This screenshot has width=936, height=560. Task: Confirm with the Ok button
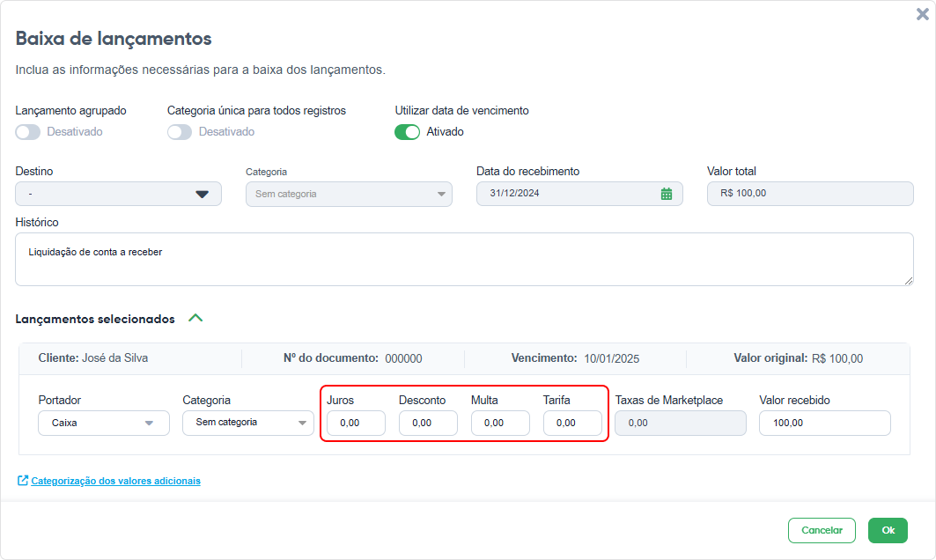point(888,530)
